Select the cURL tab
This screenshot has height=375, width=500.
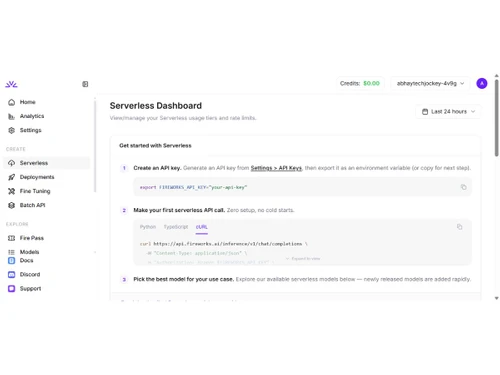click(202, 227)
